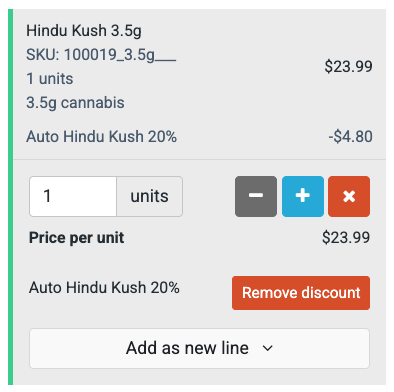Decrease quantity with the minus button
The width and height of the screenshot is (394, 392).
pyautogui.click(x=256, y=197)
